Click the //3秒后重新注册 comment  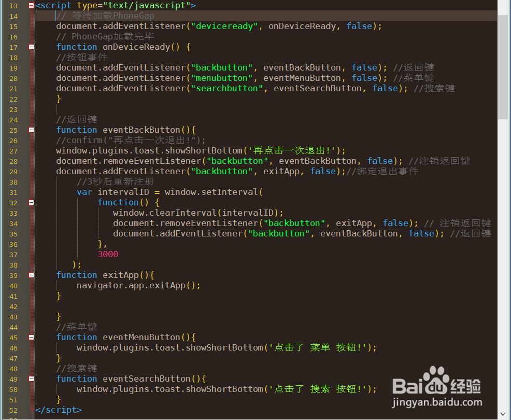pyautogui.click(x=116, y=181)
